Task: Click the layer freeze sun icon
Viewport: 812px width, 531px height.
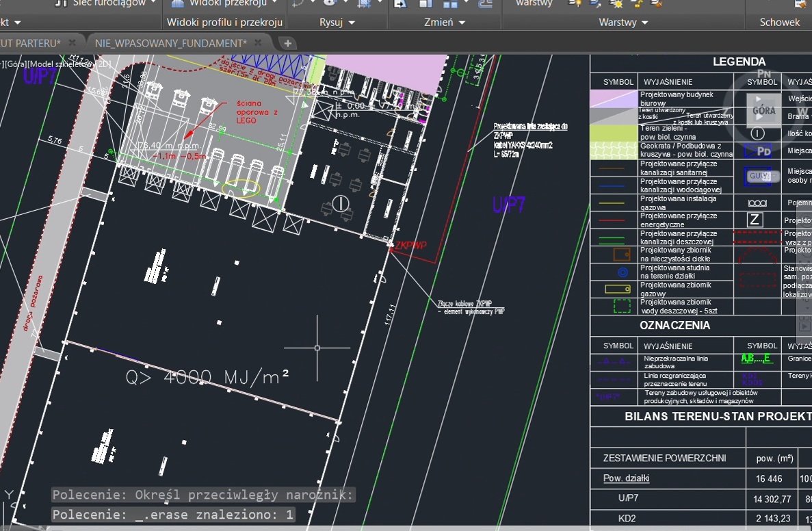Action: (616, 4)
